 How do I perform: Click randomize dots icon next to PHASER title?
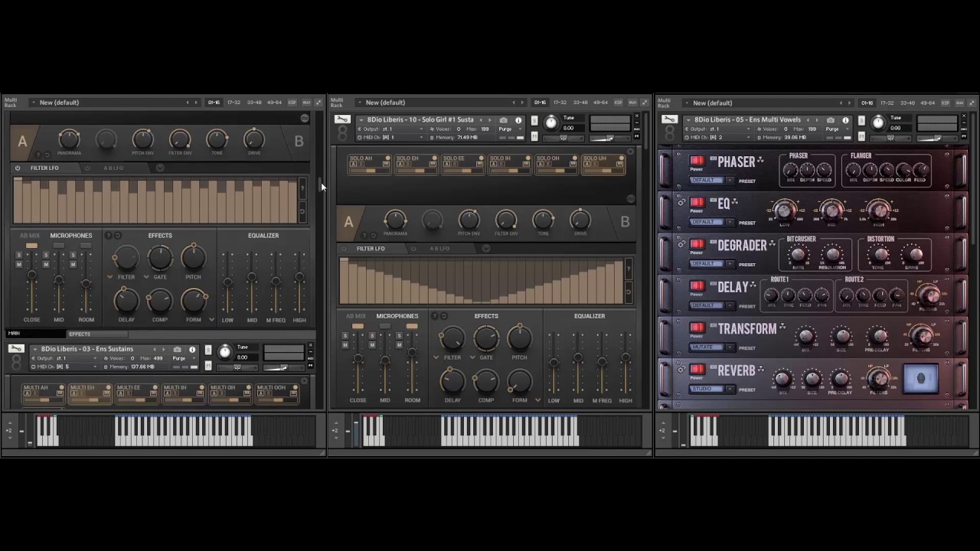pyautogui.click(x=760, y=161)
